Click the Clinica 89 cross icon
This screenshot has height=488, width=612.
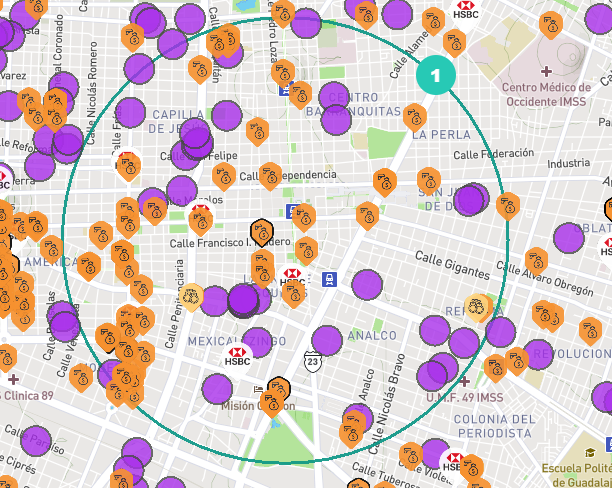click(x=13, y=379)
